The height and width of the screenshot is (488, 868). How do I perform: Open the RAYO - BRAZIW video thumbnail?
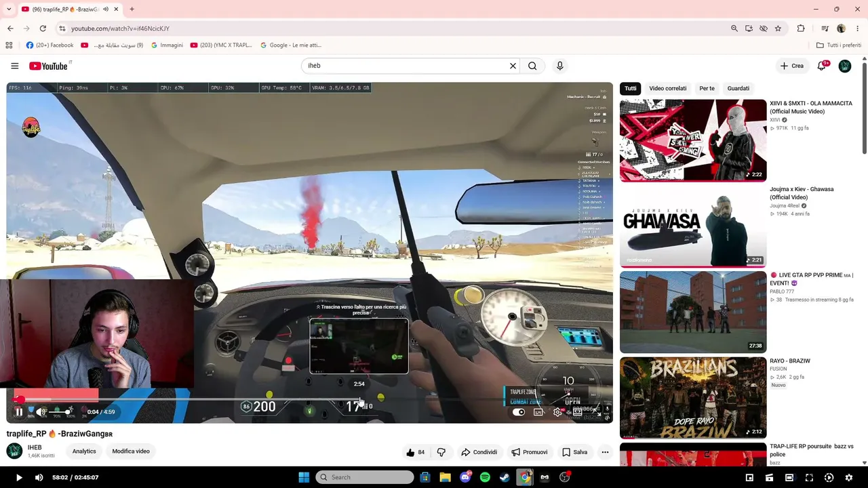click(693, 398)
